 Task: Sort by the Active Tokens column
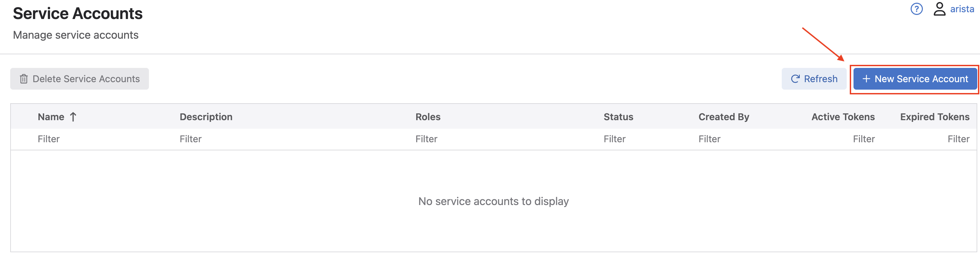point(843,117)
